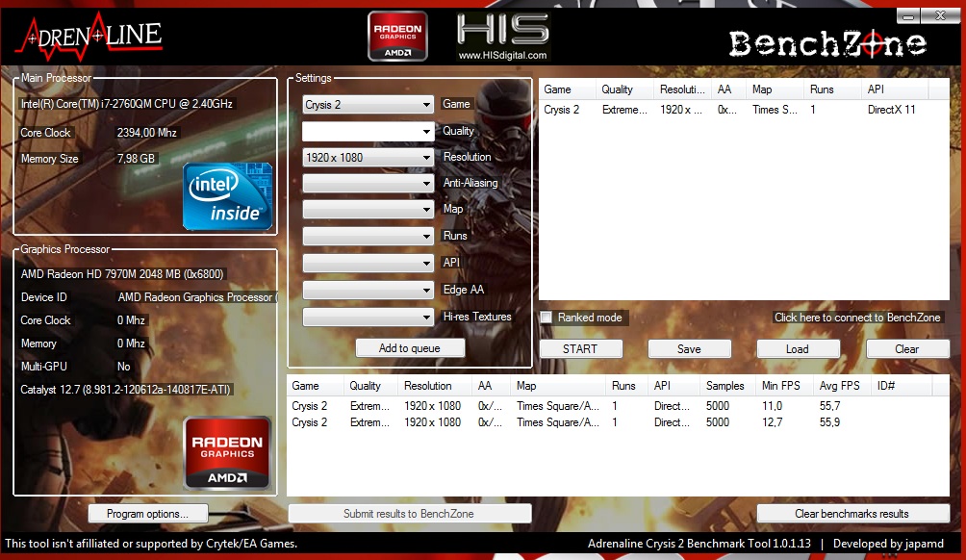Open the Hi-res Textures dropdown
966x560 pixels.
coord(368,318)
